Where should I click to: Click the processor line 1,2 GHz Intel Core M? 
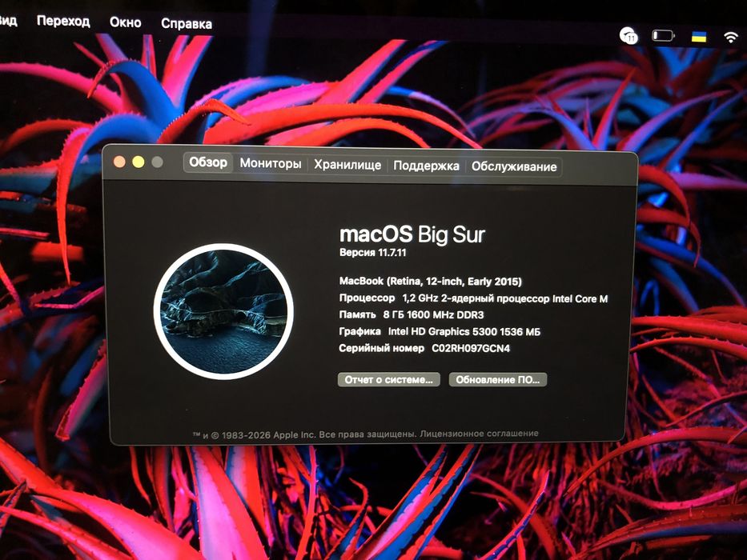pos(505,298)
